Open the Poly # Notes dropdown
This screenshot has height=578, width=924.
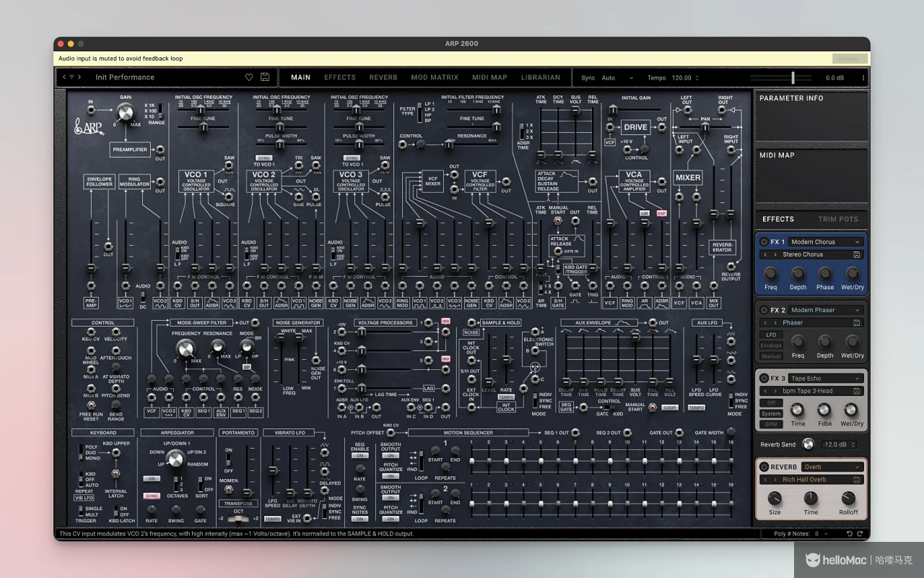point(821,534)
